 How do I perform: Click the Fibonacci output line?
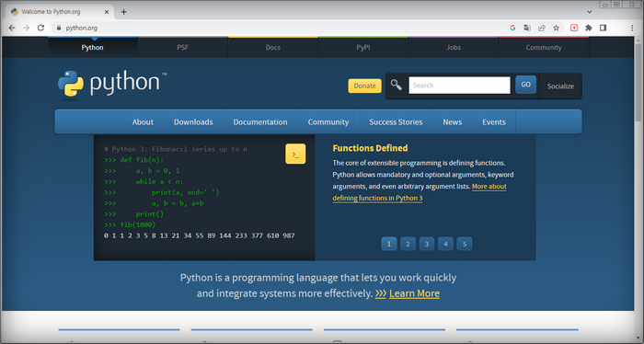click(200, 235)
